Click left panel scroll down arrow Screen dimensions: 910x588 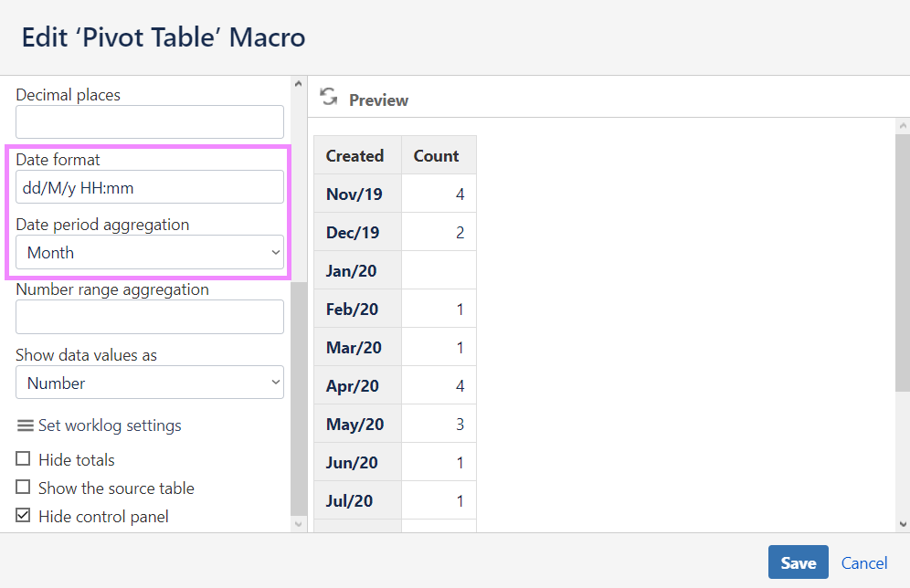pos(298,524)
